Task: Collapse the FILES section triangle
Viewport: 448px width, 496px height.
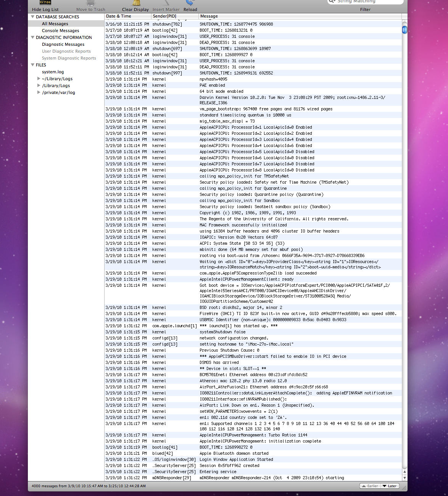Action: coord(32,65)
